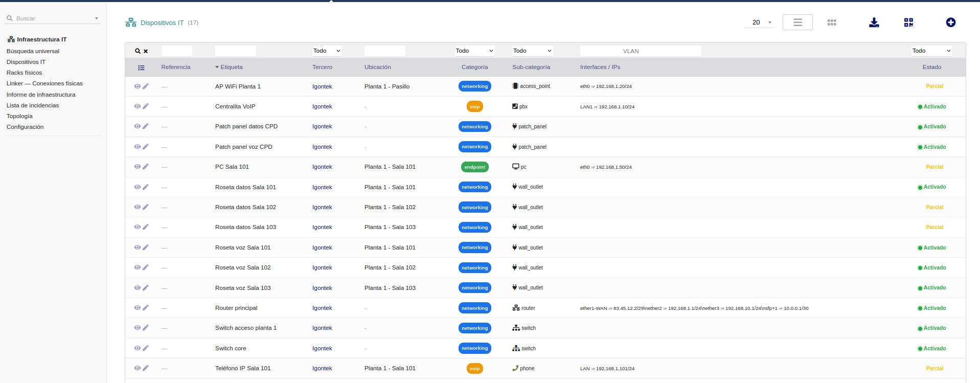Open Igontek link in Router principal row
The height and width of the screenshot is (383, 980).
click(x=322, y=308)
